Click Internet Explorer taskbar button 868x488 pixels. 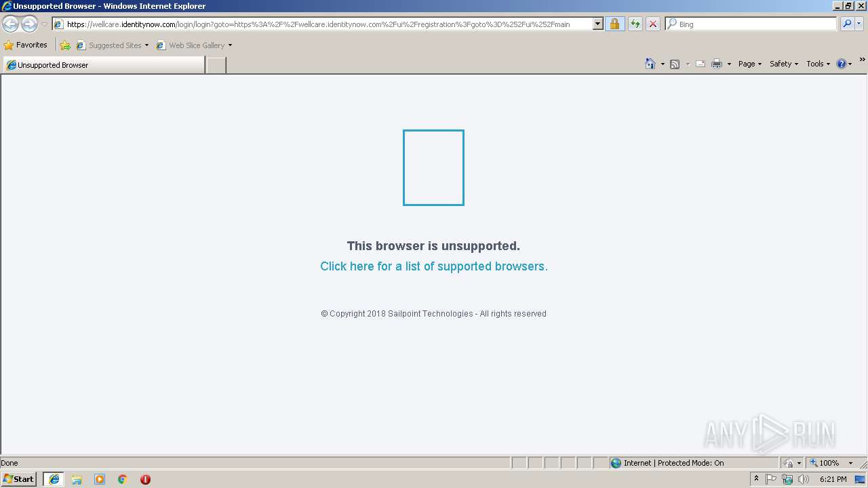pos(54,479)
